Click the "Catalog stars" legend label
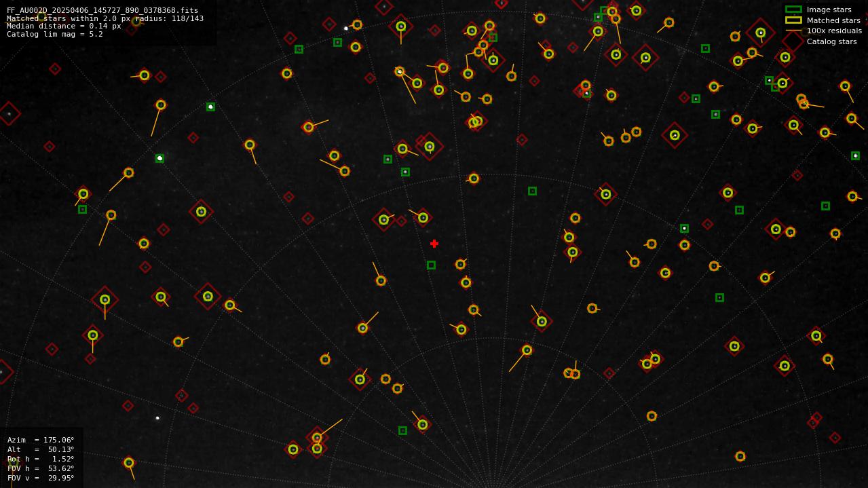868x488 pixels. click(x=831, y=41)
